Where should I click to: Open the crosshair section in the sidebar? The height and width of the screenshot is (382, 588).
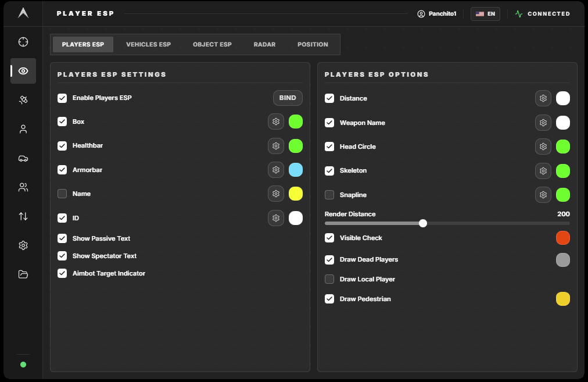[23, 42]
